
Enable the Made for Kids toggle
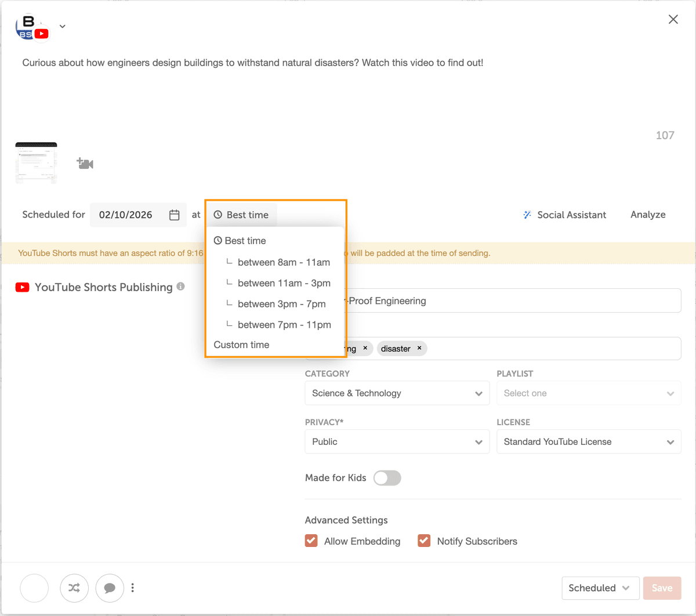pos(387,477)
